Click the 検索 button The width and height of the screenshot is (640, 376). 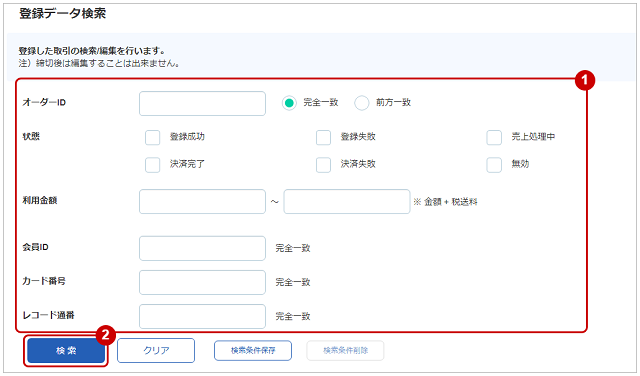[66, 351]
